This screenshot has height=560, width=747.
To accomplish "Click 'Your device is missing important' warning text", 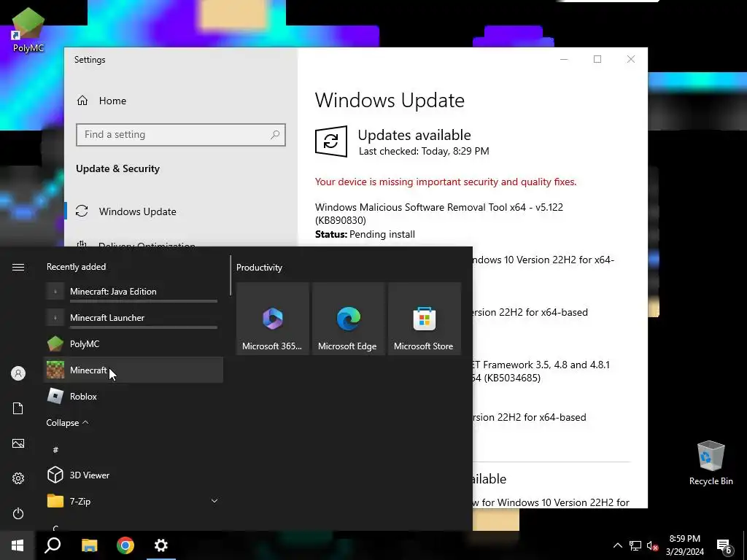I will pos(446,182).
